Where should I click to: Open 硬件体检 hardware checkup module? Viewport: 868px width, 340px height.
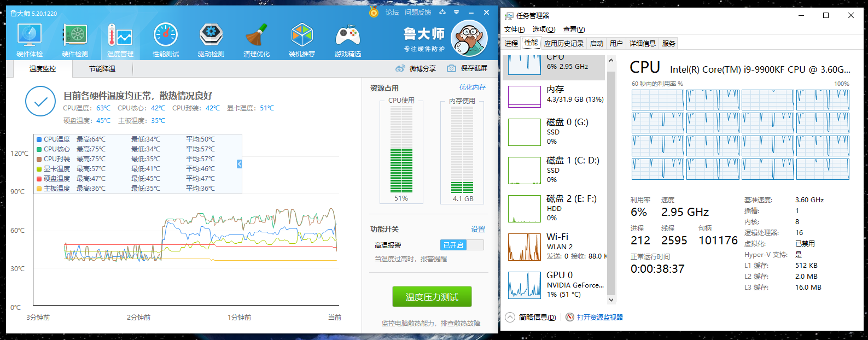tap(30, 40)
